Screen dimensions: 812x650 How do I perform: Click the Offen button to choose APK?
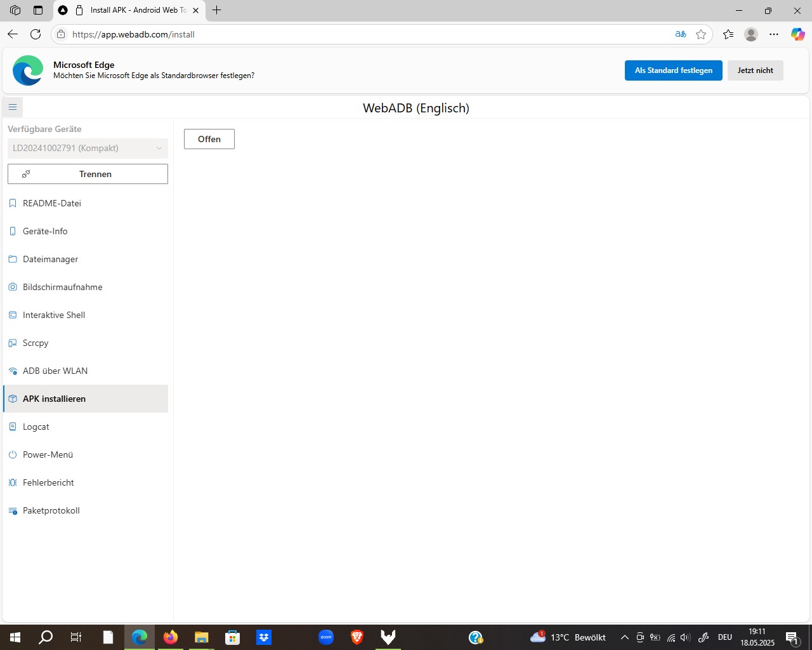coord(209,139)
